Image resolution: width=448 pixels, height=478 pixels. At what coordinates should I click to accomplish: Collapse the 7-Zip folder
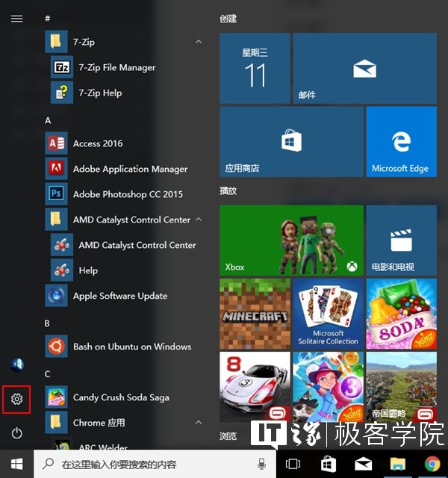(199, 42)
